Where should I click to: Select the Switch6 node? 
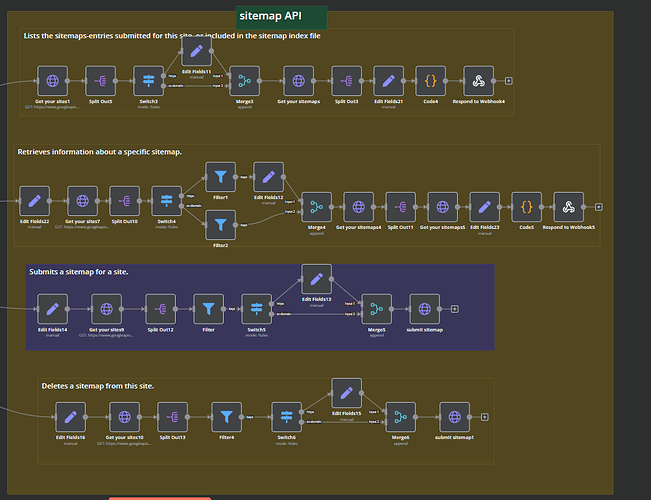pos(286,417)
